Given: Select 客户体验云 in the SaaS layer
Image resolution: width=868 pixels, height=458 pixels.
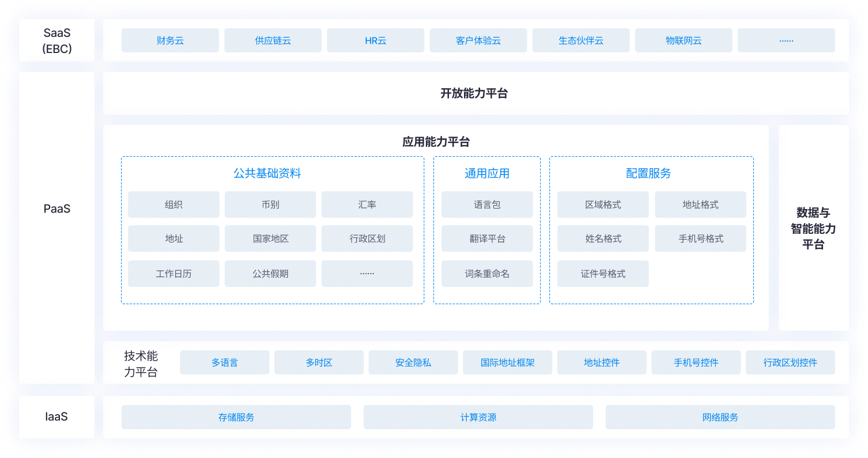Looking at the screenshot, I should 478,40.
